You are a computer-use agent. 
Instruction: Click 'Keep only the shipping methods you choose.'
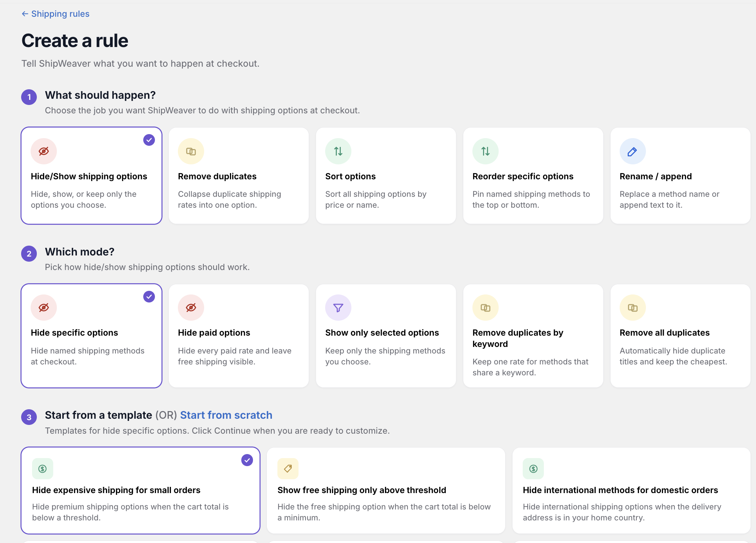385,356
